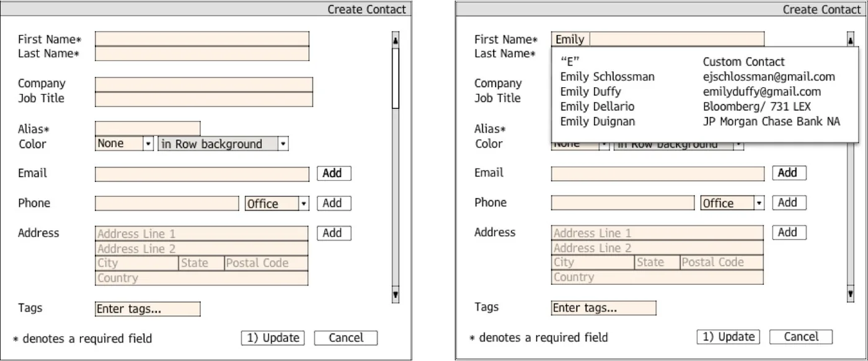Screen dimensions: 868x361
Task: Click scrollbar up arrow in right dialog
Action: coord(851,40)
